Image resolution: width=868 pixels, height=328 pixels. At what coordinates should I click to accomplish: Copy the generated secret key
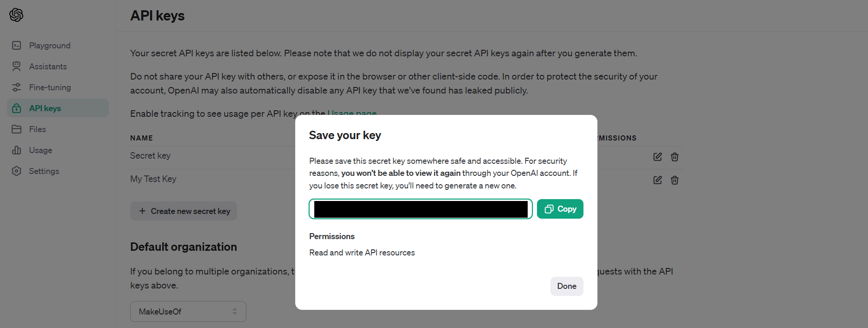pyautogui.click(x=560, y=209)
